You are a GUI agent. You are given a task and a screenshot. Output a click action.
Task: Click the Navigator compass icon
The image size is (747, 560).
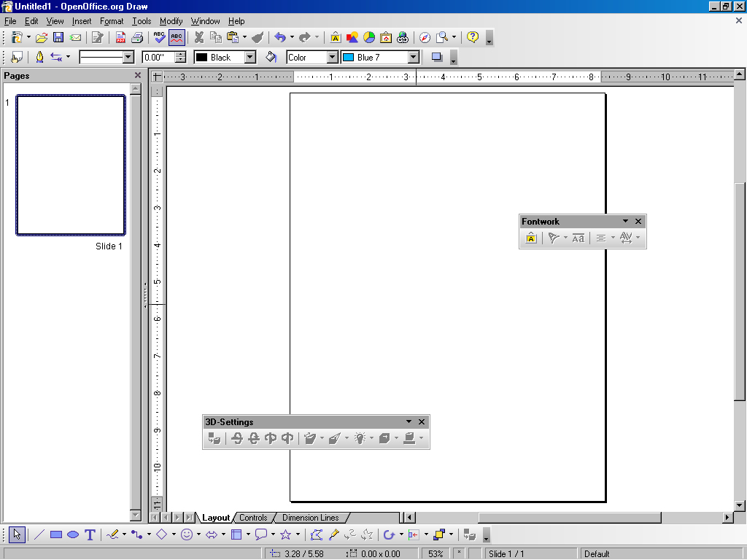click(425, 38)
